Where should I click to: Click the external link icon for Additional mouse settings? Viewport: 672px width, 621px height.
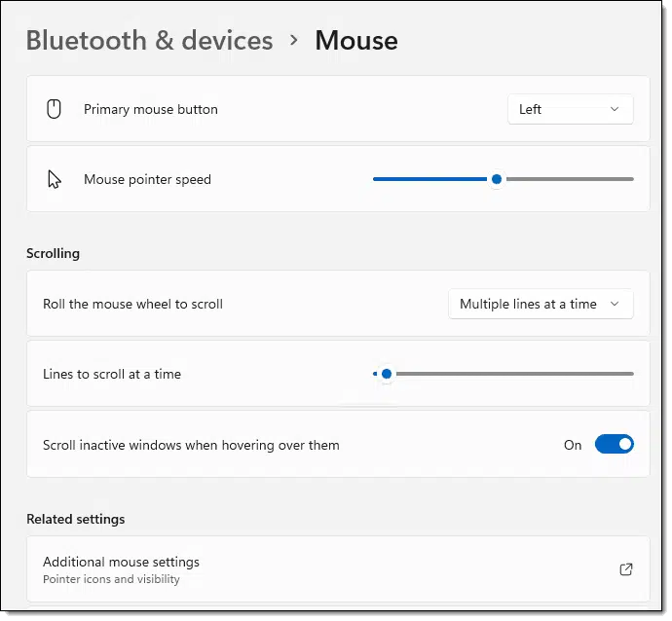(x=626, y=569)
